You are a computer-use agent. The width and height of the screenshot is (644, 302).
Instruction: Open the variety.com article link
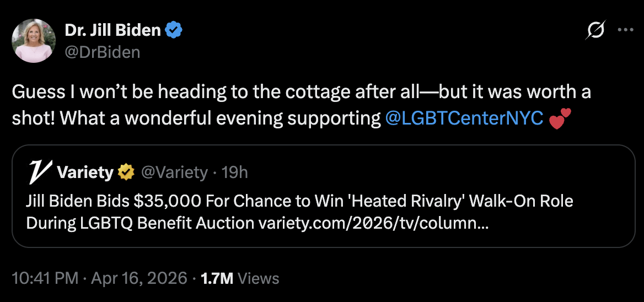click(373, 224)
